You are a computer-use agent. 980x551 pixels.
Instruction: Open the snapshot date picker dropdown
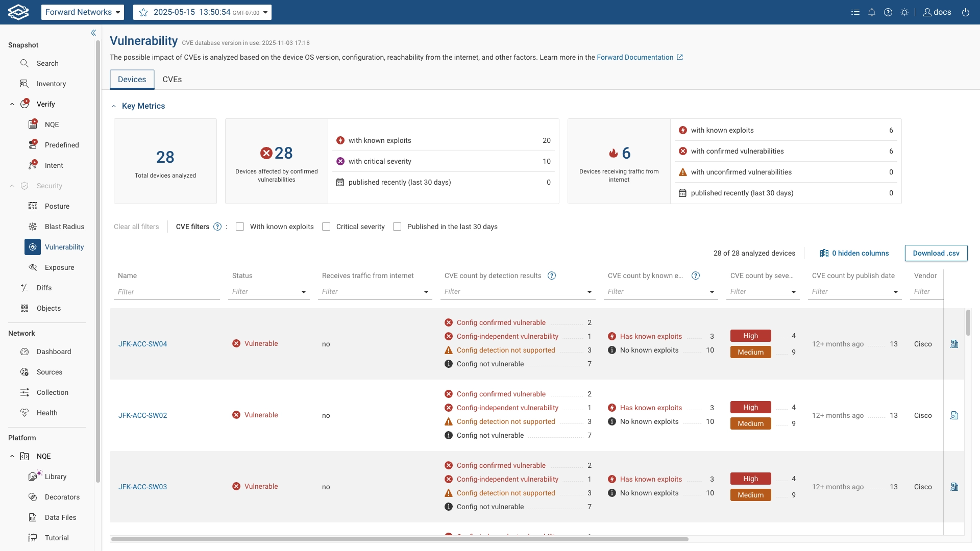[265, 12]
